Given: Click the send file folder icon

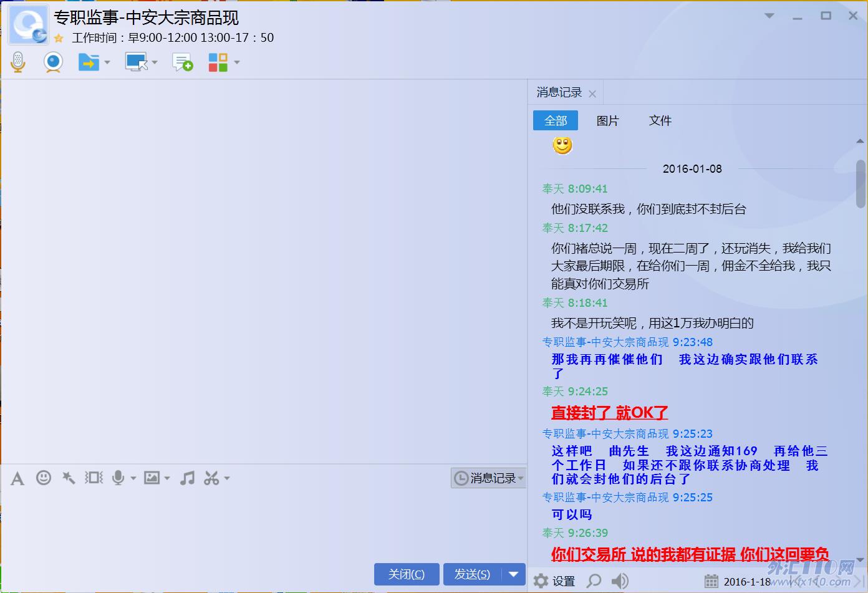Looking at the screenshot, I should click(89, 62).
